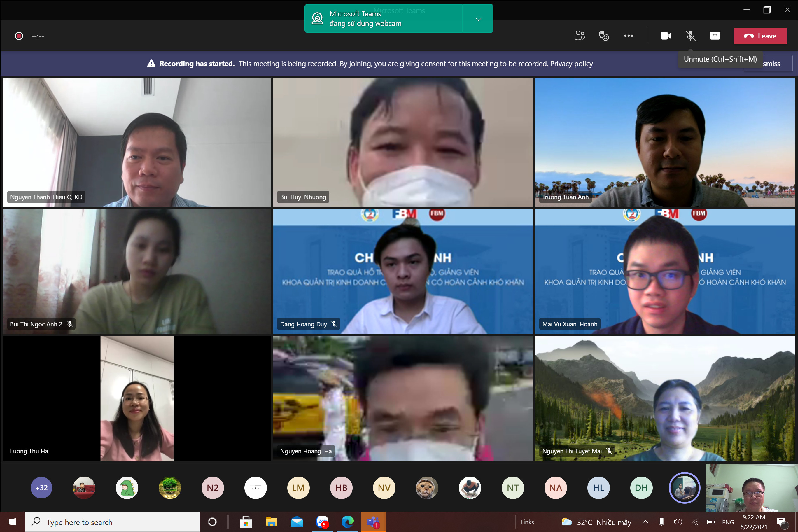Open the Windows notification center
The height and width of the screenshot is (532, 798).
[782, 522]
